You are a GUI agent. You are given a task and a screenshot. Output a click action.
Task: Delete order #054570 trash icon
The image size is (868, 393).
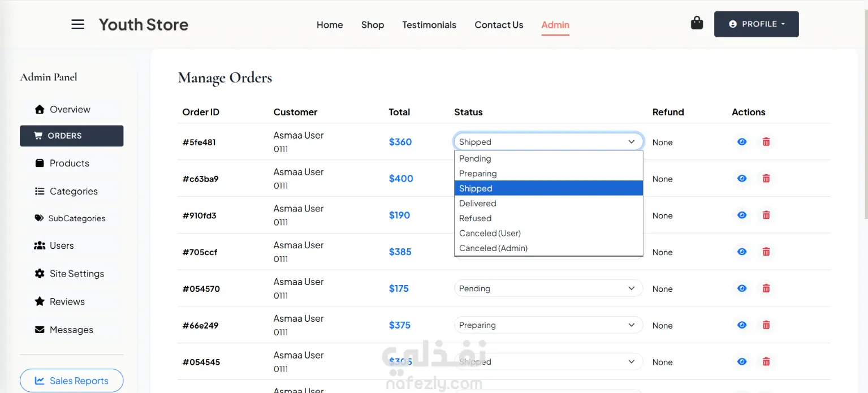(x=766, y=288)
